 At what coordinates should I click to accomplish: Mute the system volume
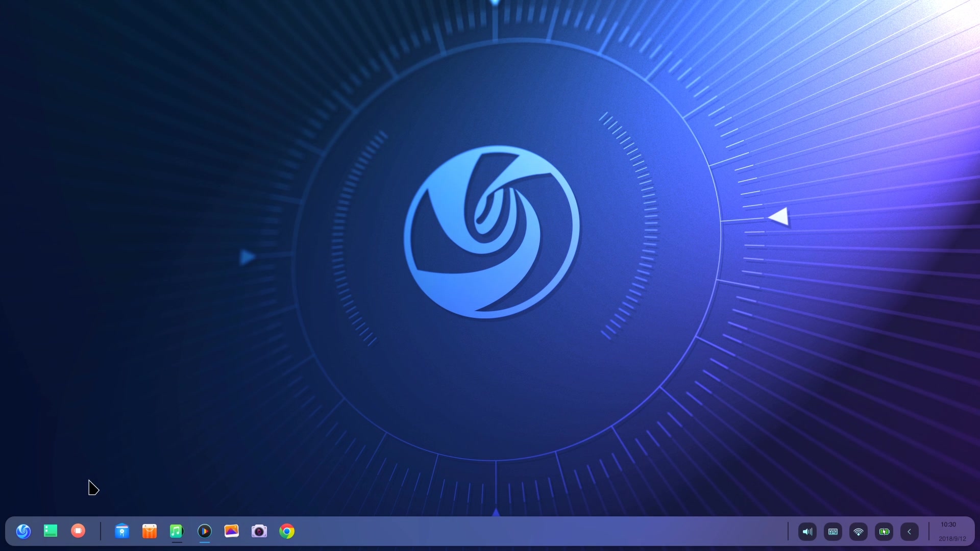pos(807,532)
